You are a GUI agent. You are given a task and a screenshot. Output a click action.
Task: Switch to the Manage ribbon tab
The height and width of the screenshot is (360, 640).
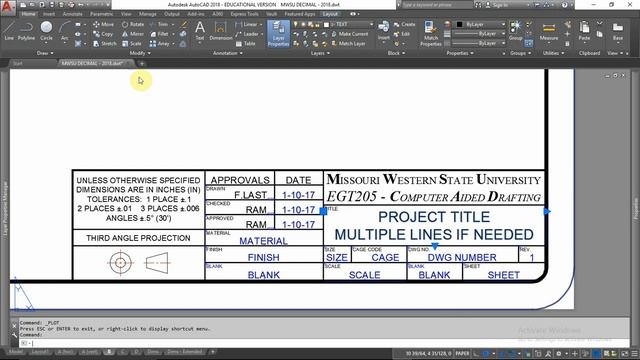coord(147,14)
